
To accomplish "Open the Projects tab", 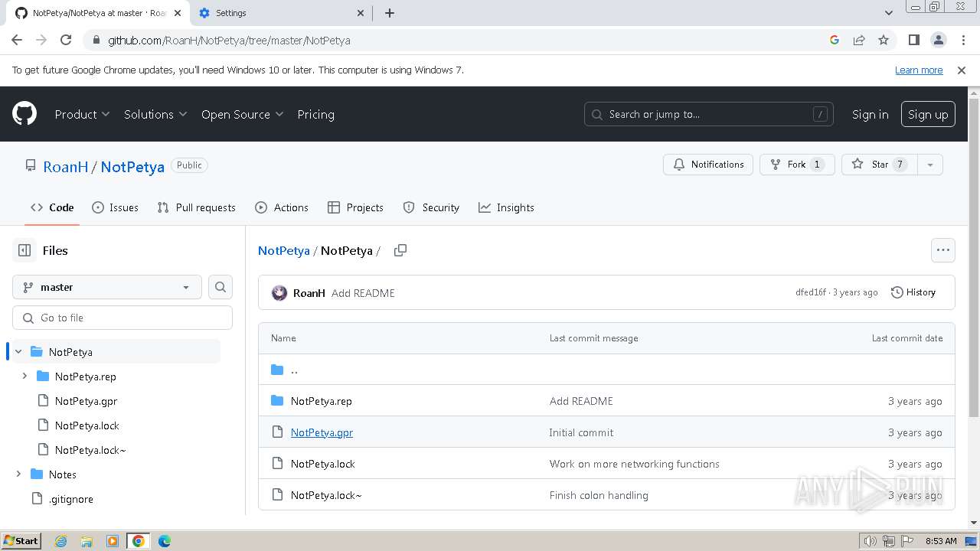I will (x=355, y=207).
